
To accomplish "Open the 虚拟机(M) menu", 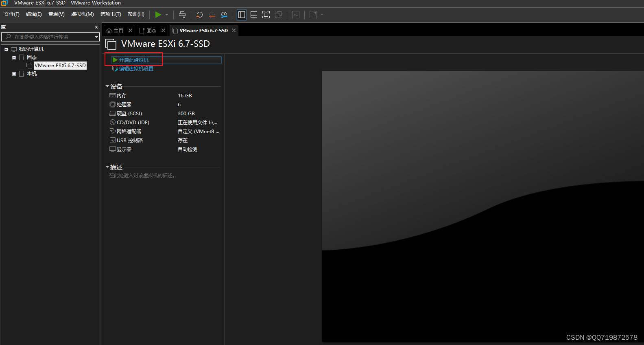I will coord(82,14).
